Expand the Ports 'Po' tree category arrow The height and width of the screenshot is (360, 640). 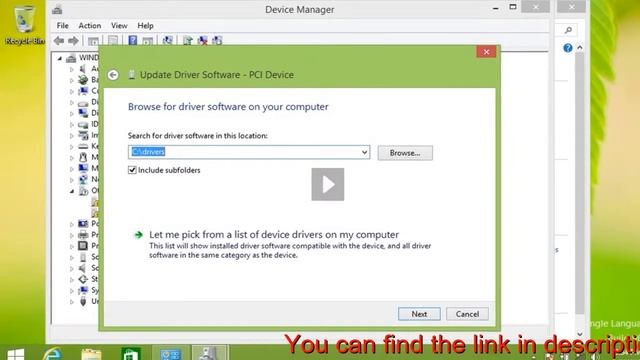[x=72, y=224]
